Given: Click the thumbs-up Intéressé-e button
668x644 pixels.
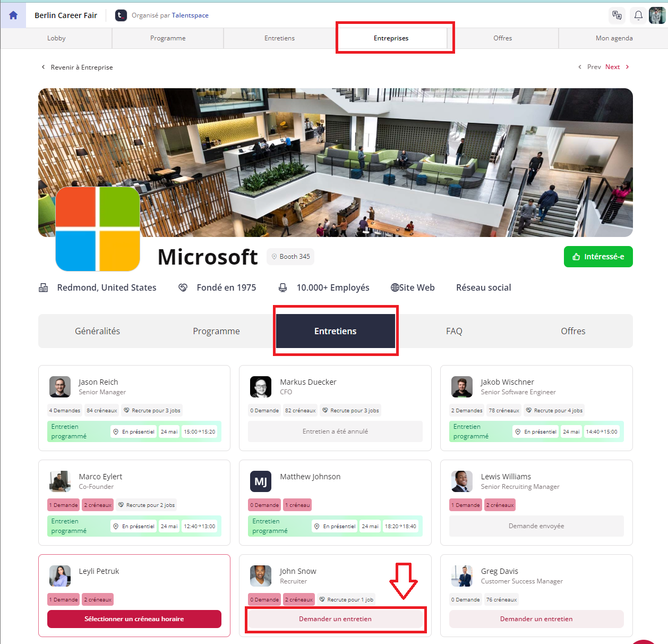Looking at the screenshot, I should pos(598,257).
